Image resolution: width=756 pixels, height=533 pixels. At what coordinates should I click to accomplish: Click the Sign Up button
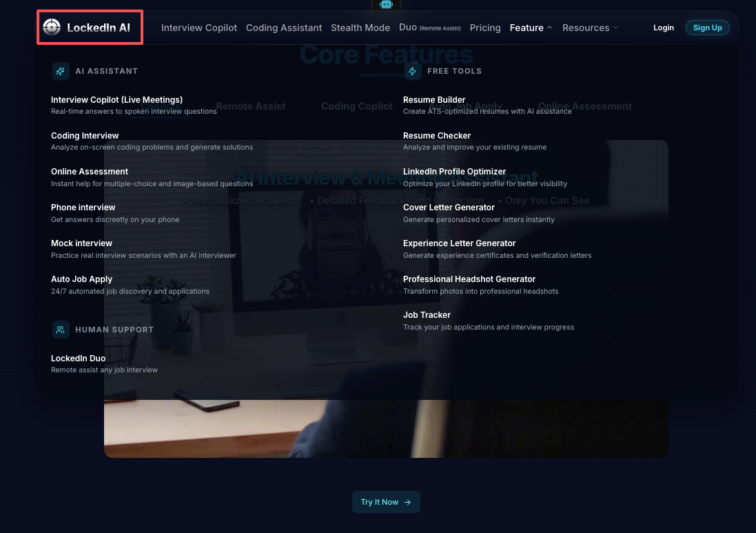[x=707, y=28]
